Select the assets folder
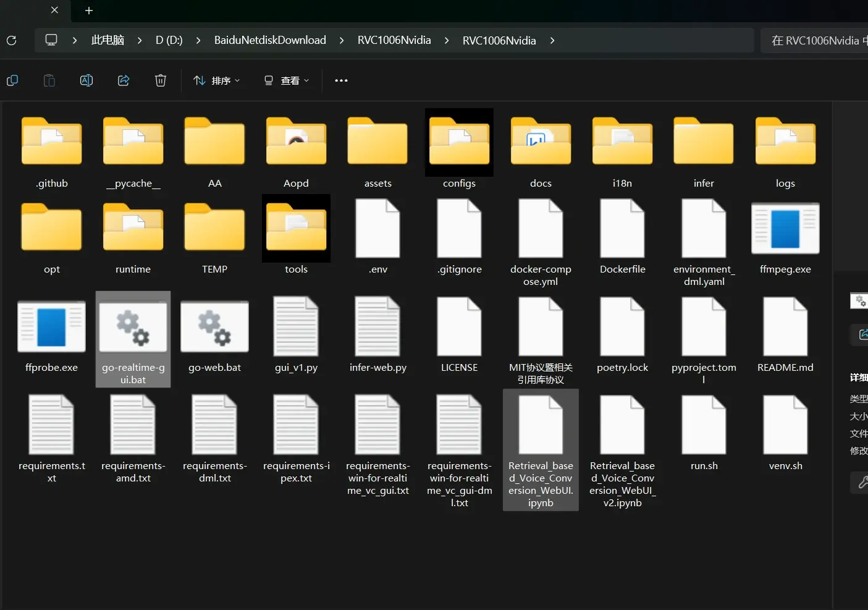This screenshot has width=868, height=610. click(x=378, y=152)
